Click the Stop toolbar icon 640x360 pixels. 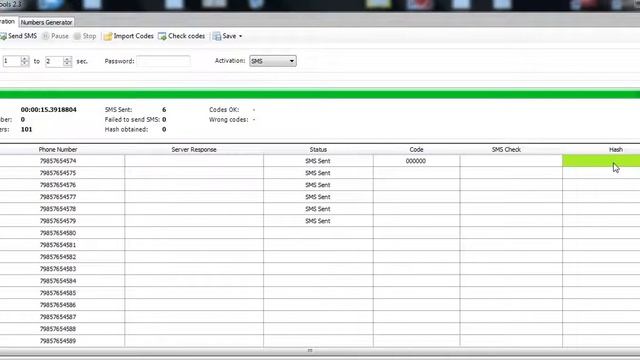tap(77, 36)
